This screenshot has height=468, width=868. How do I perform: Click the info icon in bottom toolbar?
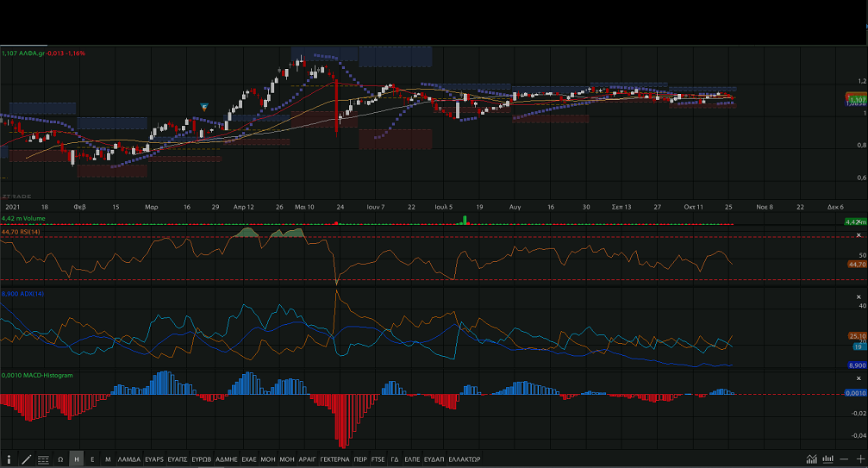pyautogui.click(x=9, y=459)
